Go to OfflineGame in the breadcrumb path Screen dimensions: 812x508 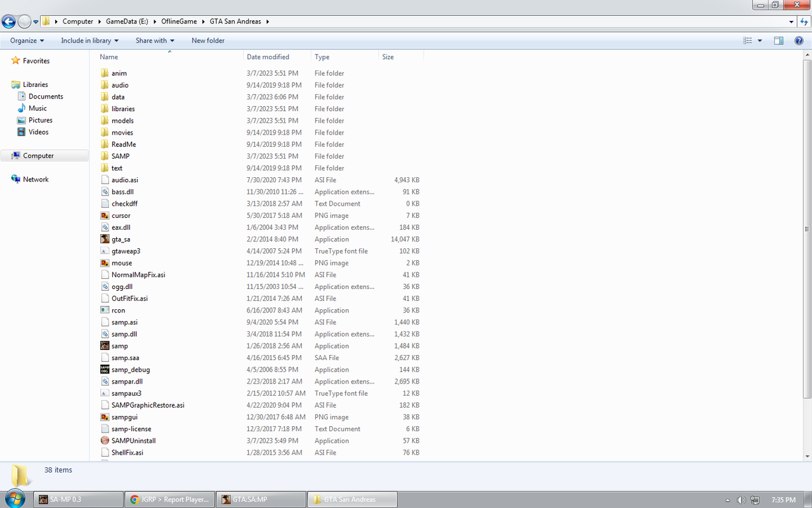[179, 22]
